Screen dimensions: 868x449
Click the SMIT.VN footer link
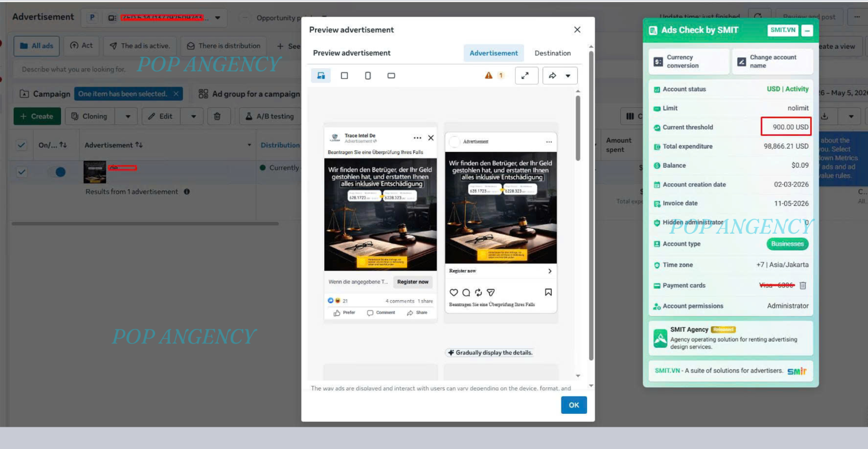pos(667,371)
